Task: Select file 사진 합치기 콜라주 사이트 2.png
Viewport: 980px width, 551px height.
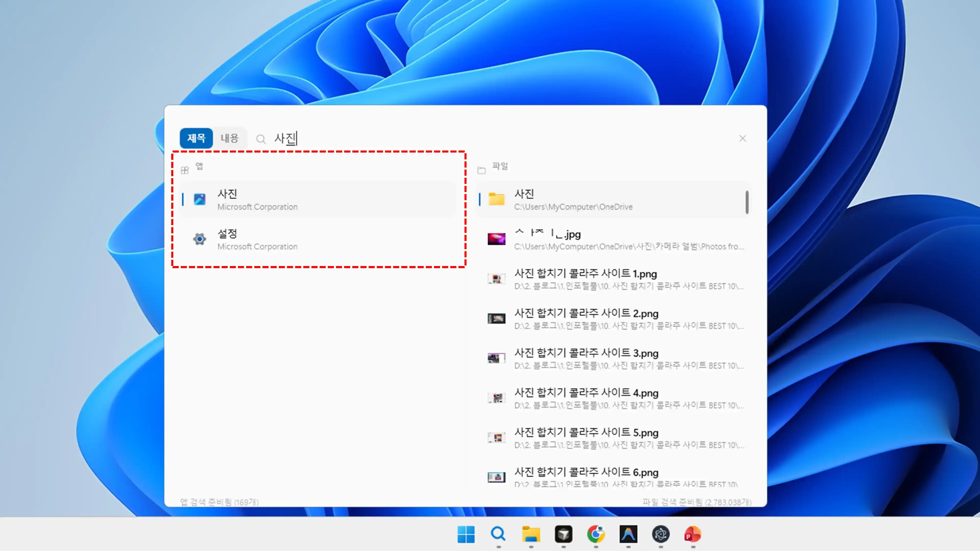Action: [613, 319]
